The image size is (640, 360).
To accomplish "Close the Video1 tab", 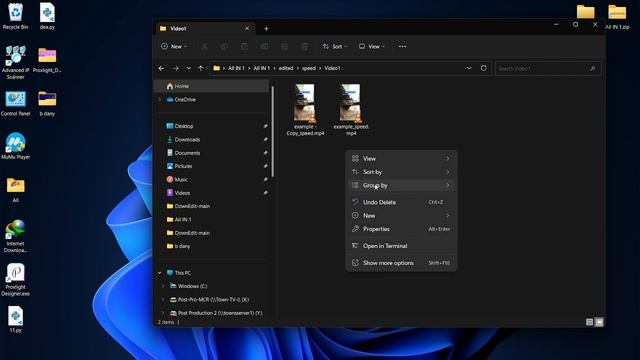I will [x=247, y=29].
